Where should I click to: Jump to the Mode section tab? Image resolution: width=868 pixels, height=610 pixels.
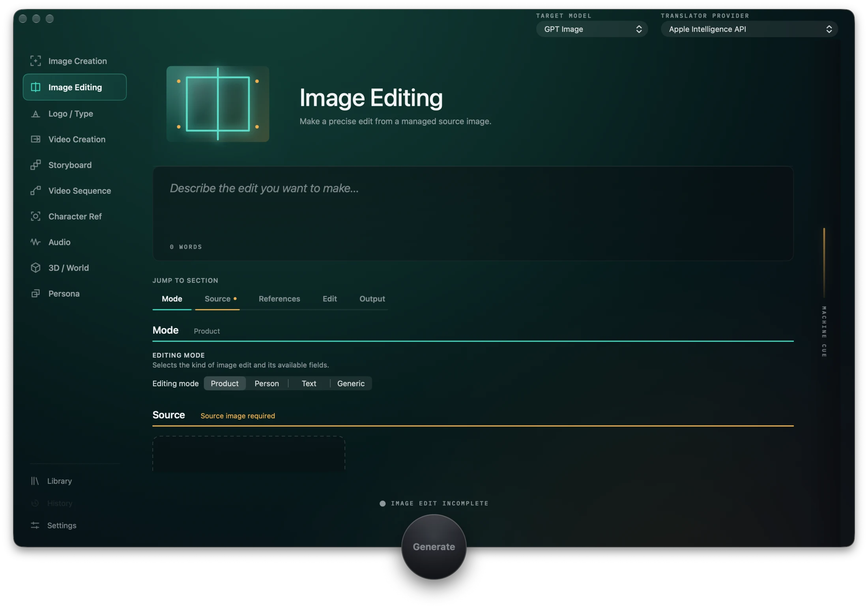(172, 299)
